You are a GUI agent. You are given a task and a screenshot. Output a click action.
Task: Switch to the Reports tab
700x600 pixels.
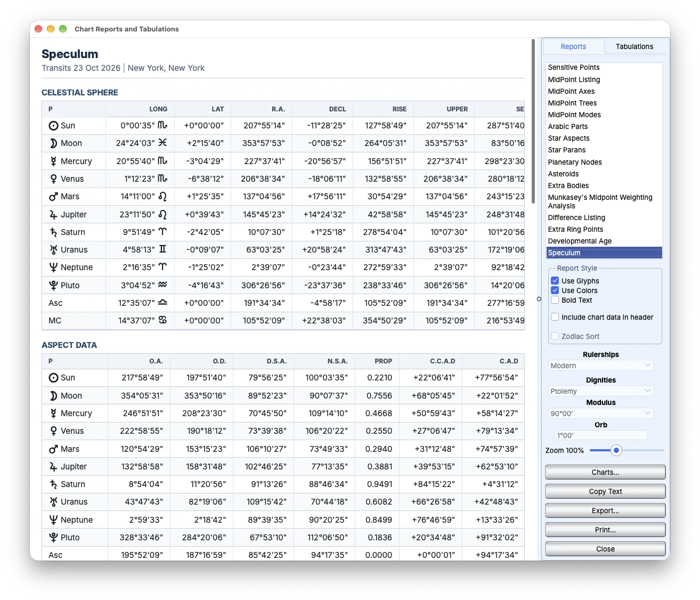[573, 46]
